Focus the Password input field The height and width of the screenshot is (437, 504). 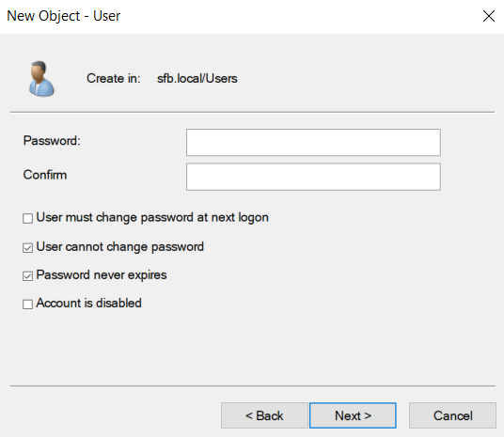click(313, 142)
